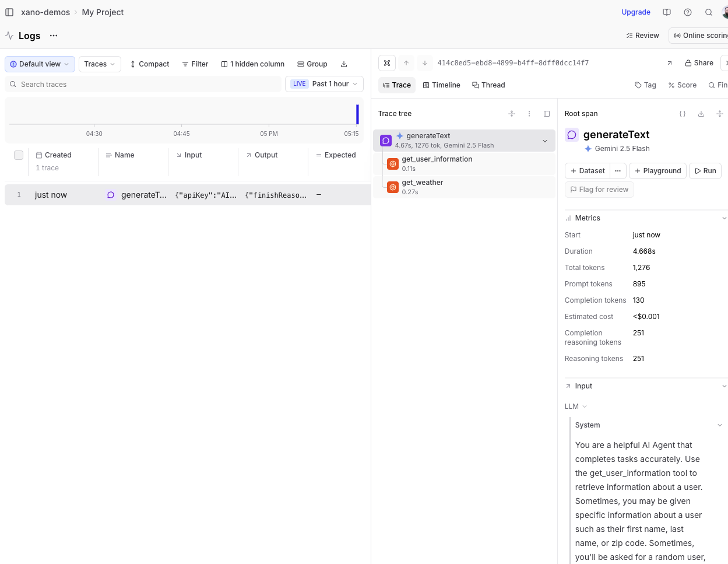The image size is (728, 564).
Task: Click the get_weather tool icon
Action: point(393,187)
